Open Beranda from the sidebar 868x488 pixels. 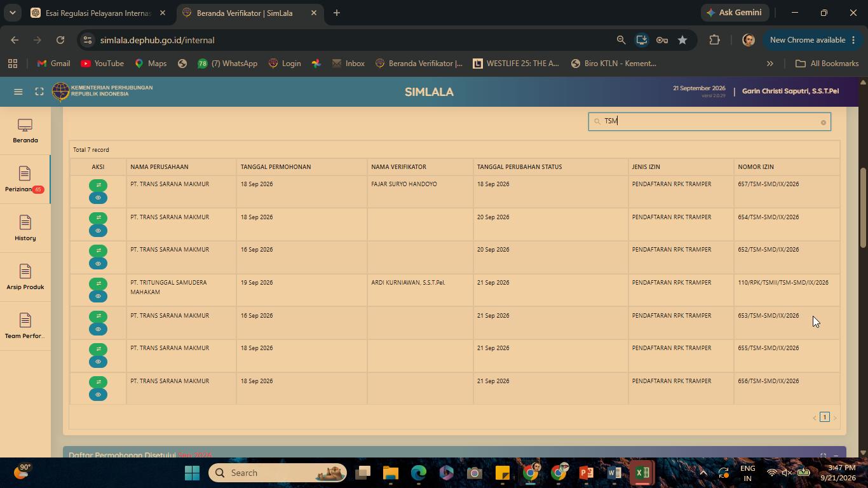pos(25,131)
